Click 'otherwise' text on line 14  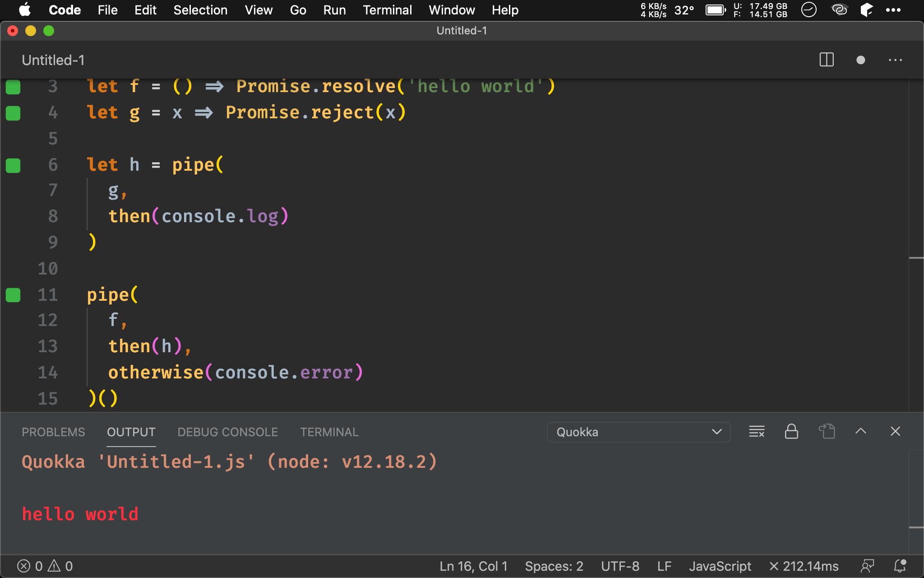pyautogui.click(x=156, y=373)
